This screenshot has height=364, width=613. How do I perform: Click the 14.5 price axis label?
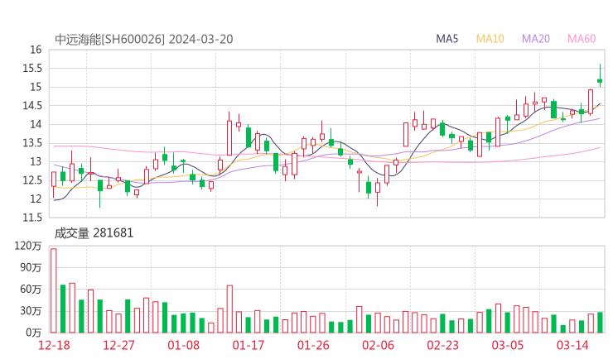point(32,105)
